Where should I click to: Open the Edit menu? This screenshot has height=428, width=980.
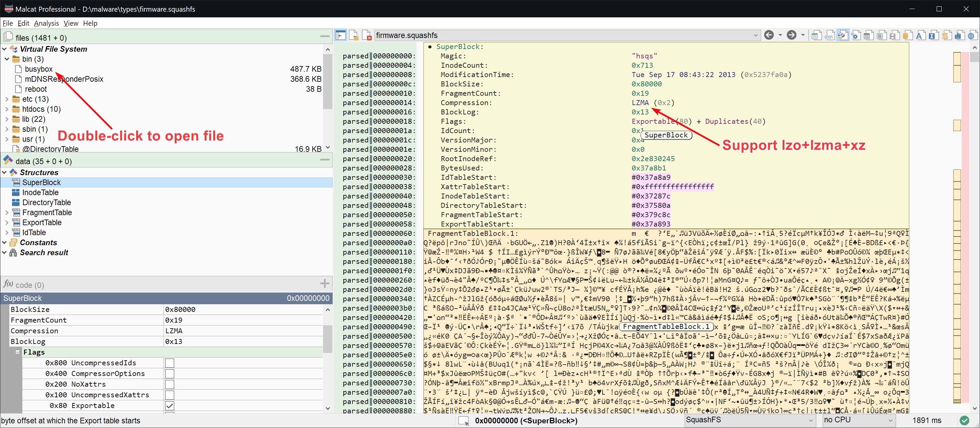[x=23, y=23]
